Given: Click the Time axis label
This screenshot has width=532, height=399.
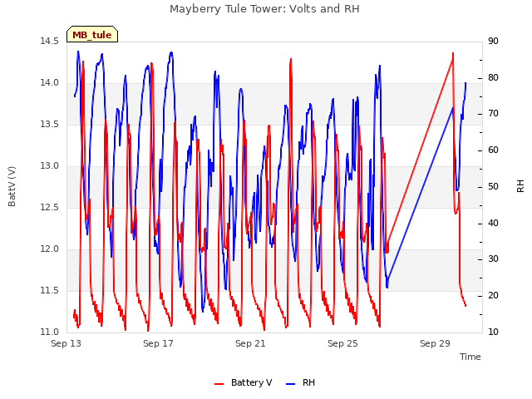Looking at the screenshot, I should (x=470, y=357).
